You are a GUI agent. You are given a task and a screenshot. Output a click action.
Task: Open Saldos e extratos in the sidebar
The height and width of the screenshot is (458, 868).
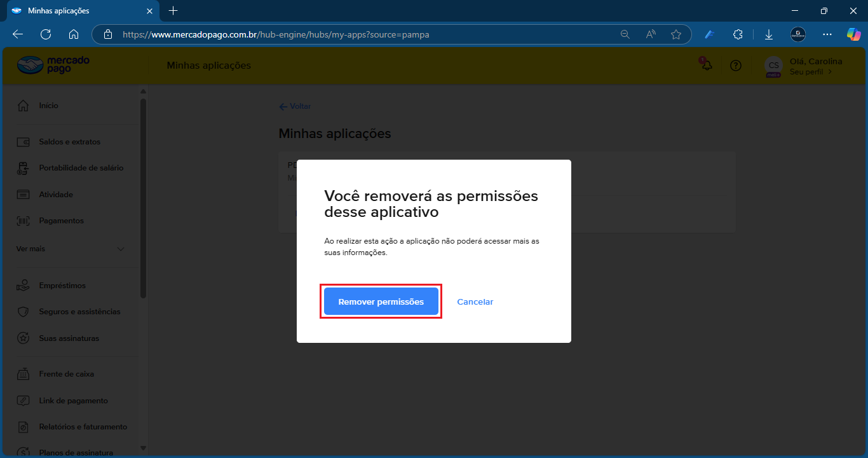[69, 142]
